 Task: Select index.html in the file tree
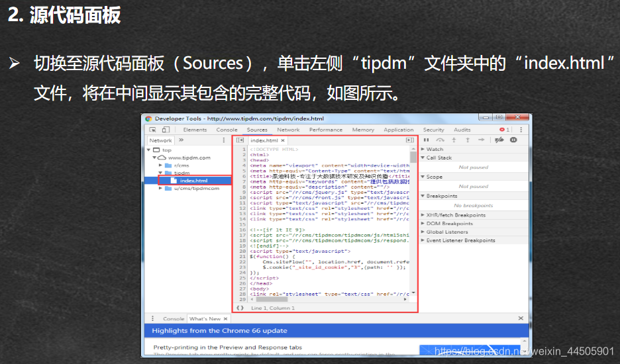pos(195,181)
